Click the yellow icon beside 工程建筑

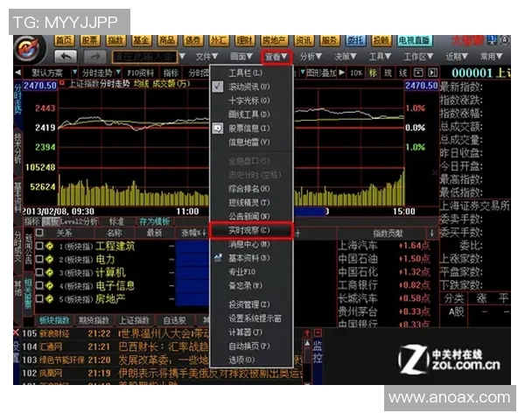tap(50, 247)
